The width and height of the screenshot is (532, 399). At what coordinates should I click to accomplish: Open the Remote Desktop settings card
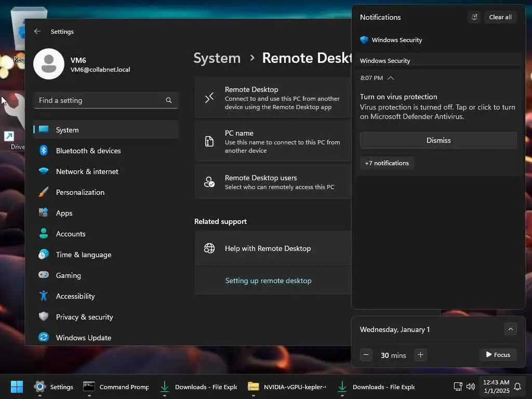(x=273, y=98)
